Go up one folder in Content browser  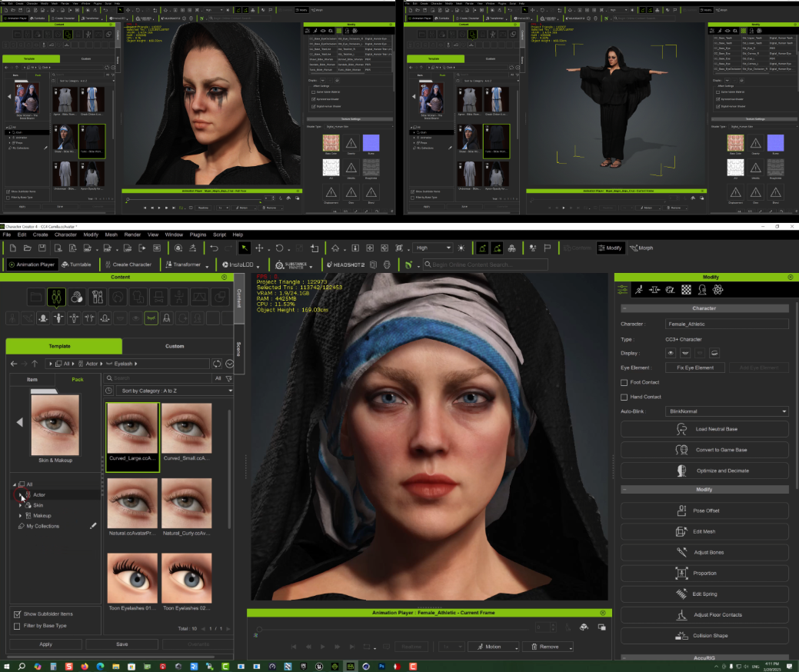[x=35, y=363]
